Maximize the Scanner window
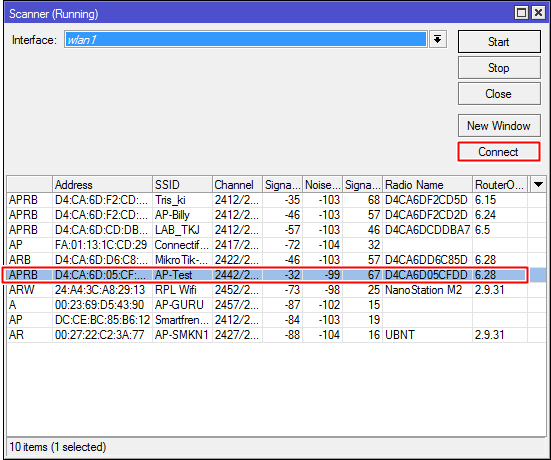This screenshot has height=460, width=551. click(521, 13)
